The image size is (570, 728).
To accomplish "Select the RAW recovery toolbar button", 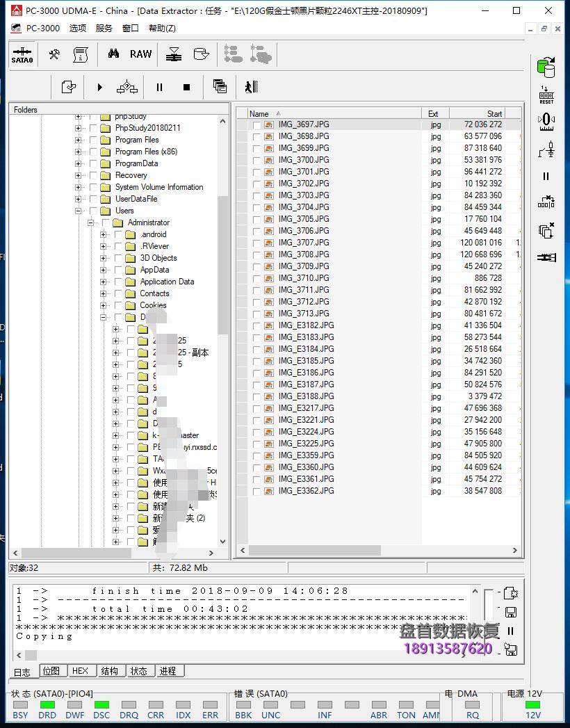I will (140, 54).
